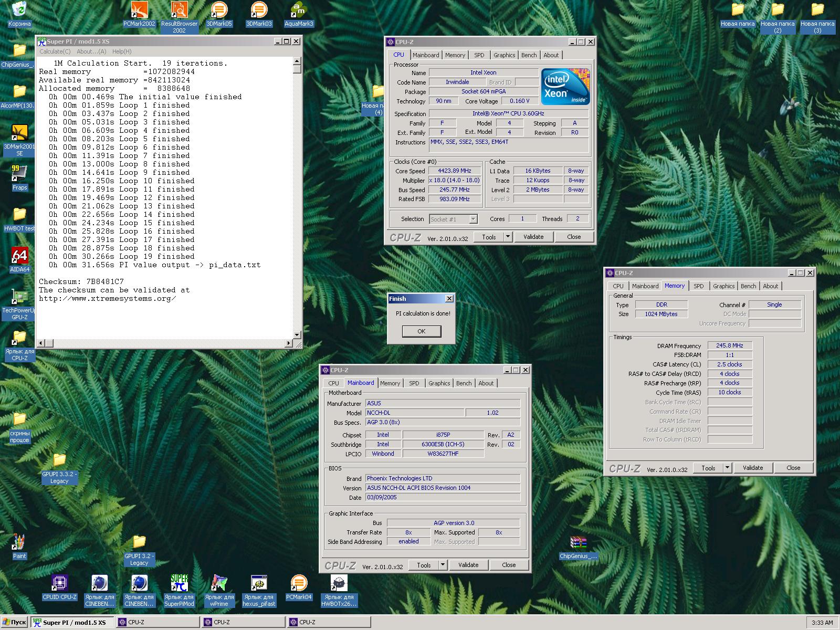Switch to Mainboard tab in top CPU-Z window
The image size is (840, 630).
(x=426, y=55)
